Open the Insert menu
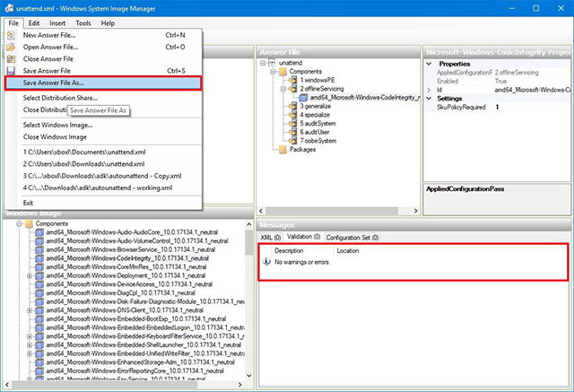This screenshot has width=574, height=392. pos(57,23)
